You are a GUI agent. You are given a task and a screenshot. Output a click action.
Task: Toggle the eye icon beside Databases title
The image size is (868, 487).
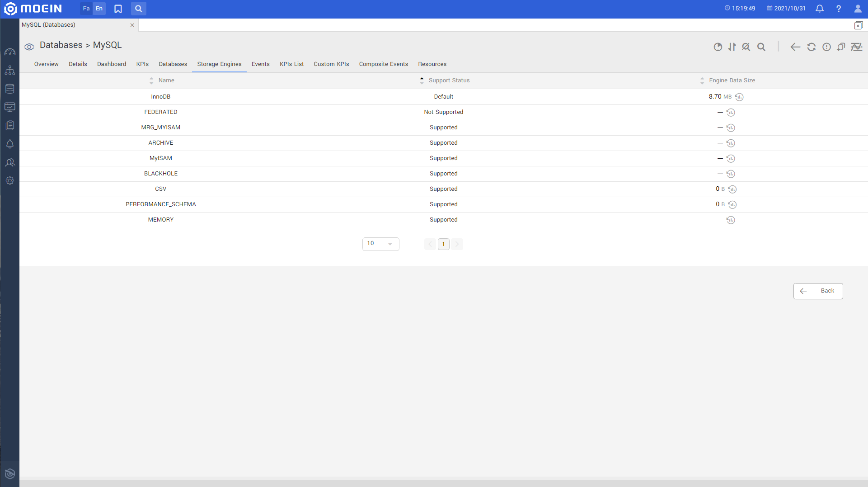click(29, 47)
